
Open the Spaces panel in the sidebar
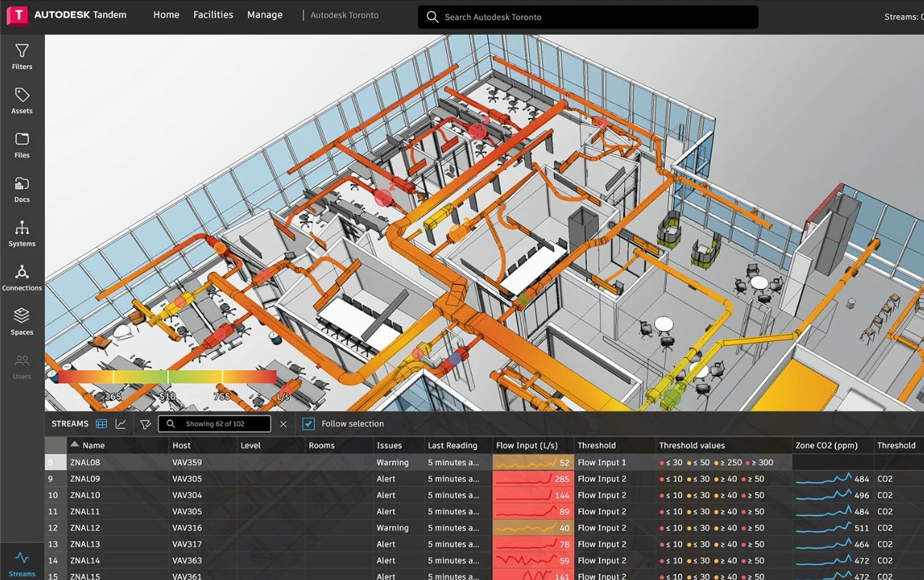click(x=22, y=323)
